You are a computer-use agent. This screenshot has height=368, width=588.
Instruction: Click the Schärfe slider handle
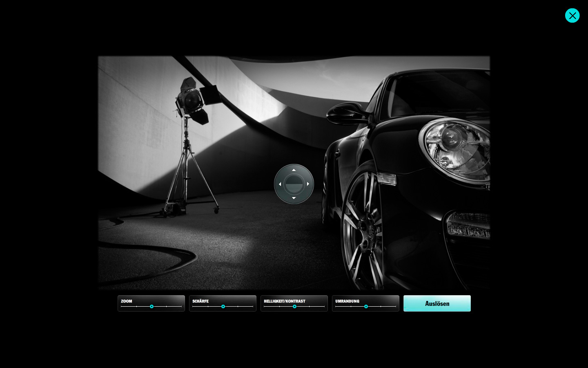(x=223, y=306)
